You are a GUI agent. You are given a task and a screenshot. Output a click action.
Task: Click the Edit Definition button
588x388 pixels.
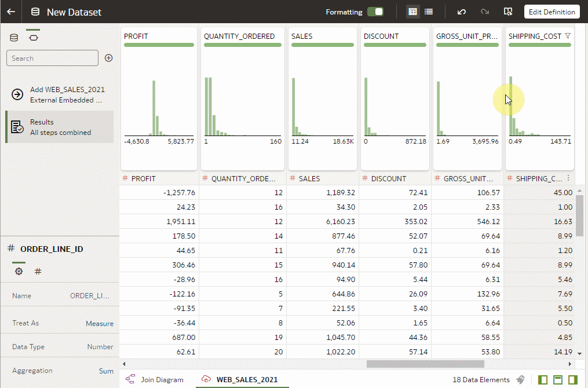coord(552,12)
